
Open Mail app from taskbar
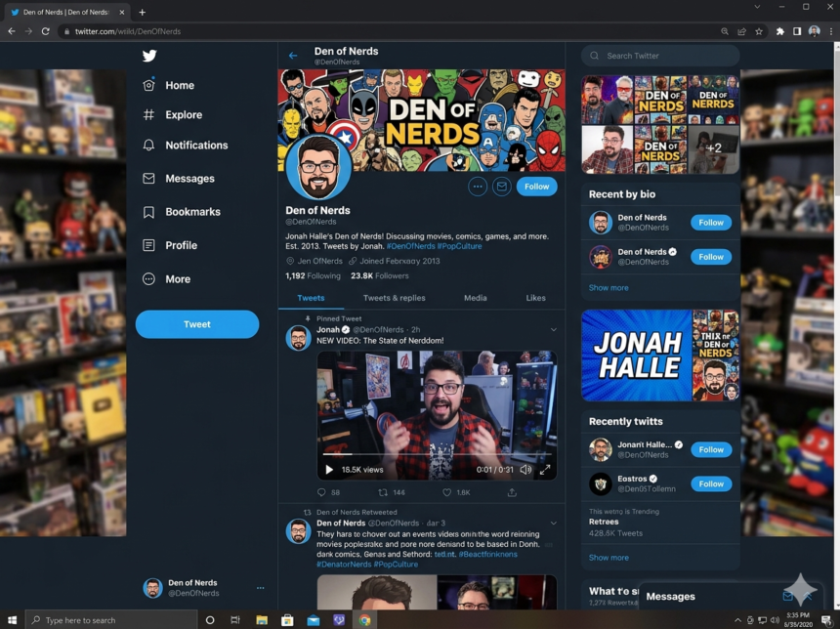tap(313, 620)
